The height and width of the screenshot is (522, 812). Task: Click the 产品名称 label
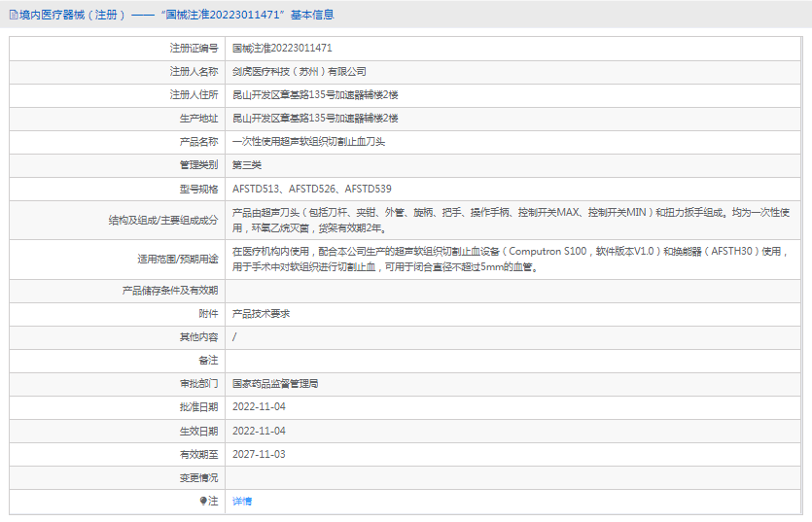click(x=198, y=141)
